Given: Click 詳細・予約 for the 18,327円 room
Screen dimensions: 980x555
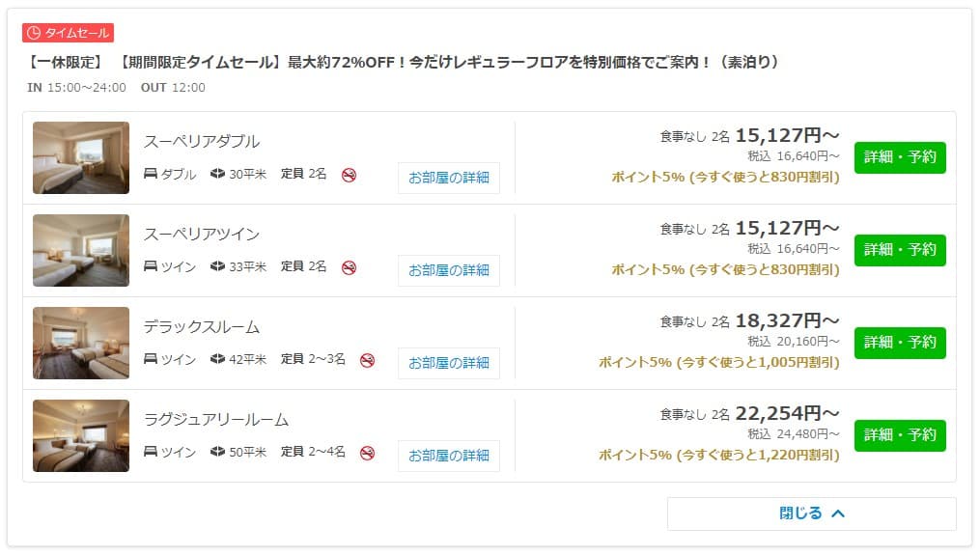Looking at the screenshot, I should (900, 343).
